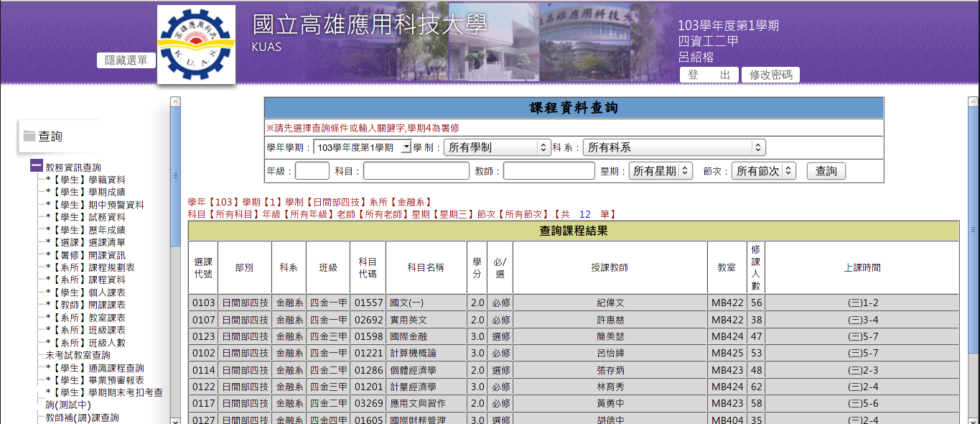Viewport: 980px width, 424px height.
Task: Click the 修改密碼 button
Action: coord(770,75)
